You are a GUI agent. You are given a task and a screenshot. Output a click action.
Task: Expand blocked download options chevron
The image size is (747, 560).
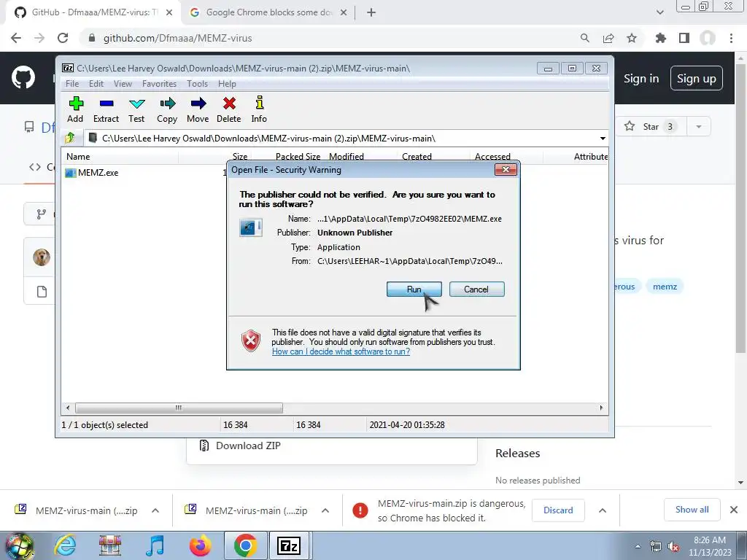pos(603,510)
